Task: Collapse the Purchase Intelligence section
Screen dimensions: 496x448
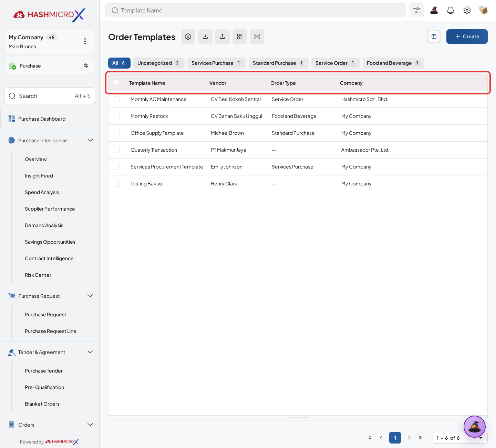Action: [90, 140]
